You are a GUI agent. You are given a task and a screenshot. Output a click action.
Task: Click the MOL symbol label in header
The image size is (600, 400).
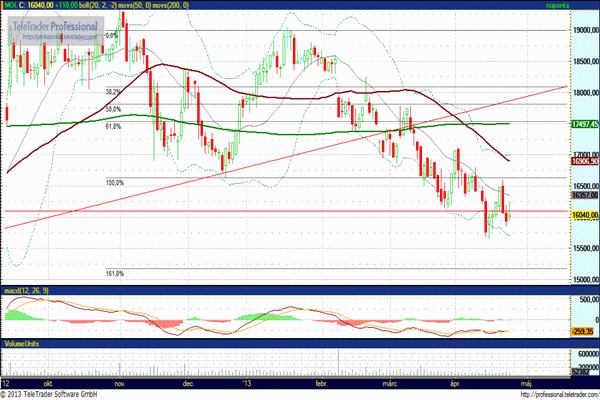pos(10,6)
